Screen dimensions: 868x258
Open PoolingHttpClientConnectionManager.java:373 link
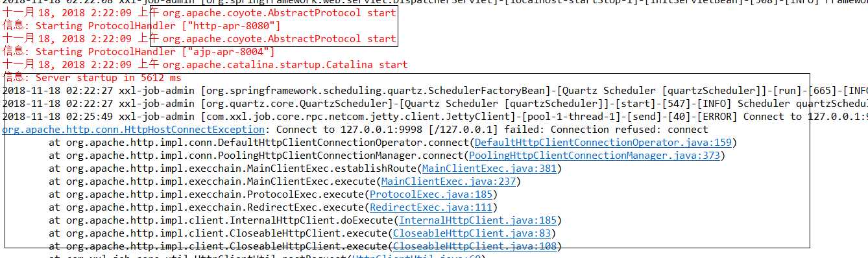click(x=594, y=156)
